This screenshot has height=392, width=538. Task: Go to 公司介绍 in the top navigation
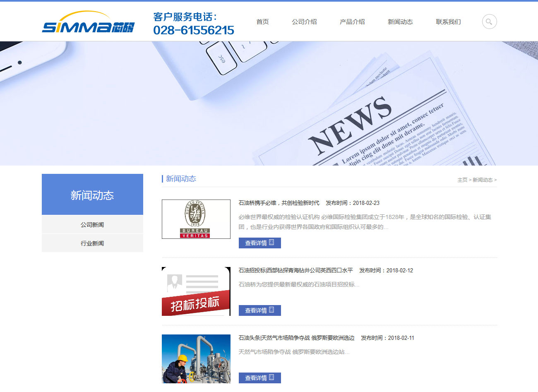point(304,22)
